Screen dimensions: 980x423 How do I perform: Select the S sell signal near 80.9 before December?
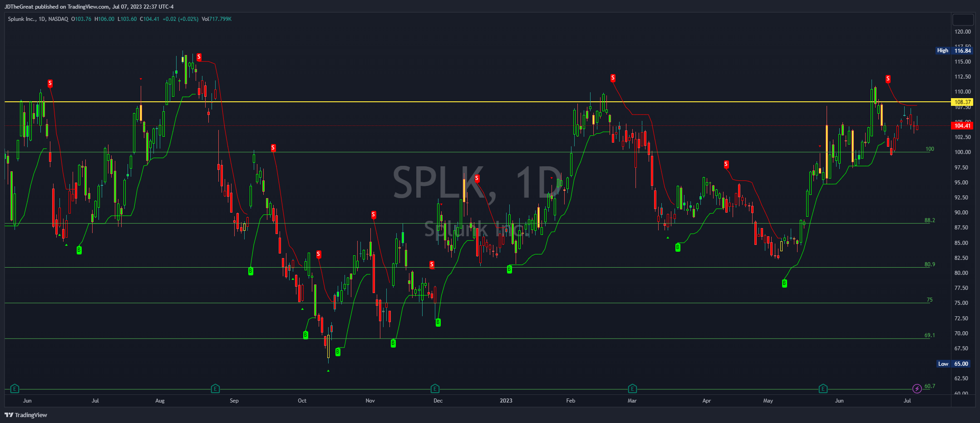tap(432, 264)
